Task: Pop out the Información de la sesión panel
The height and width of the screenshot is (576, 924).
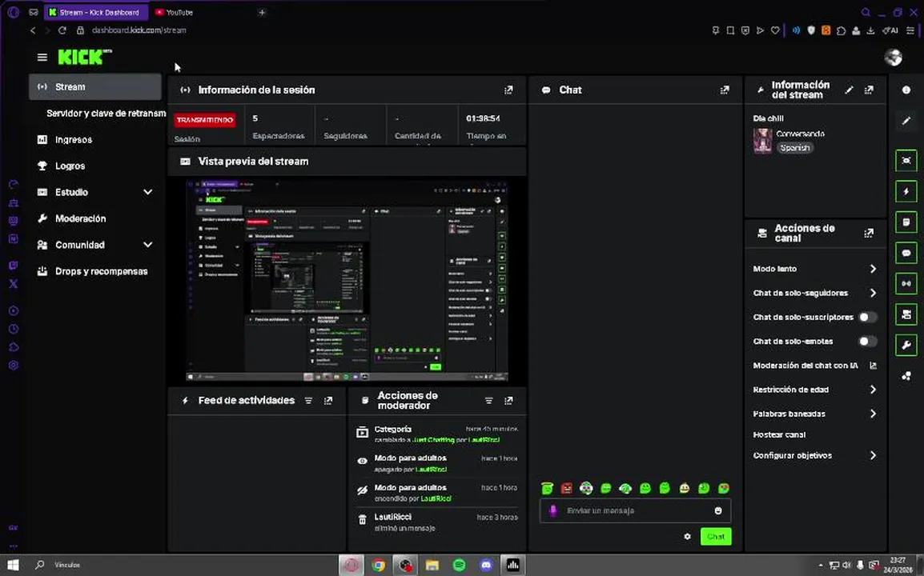Action: [x=508, y=90]
